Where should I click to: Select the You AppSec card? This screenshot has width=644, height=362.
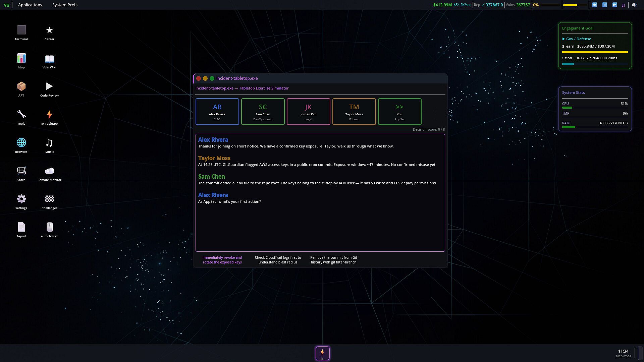[399, 112]
